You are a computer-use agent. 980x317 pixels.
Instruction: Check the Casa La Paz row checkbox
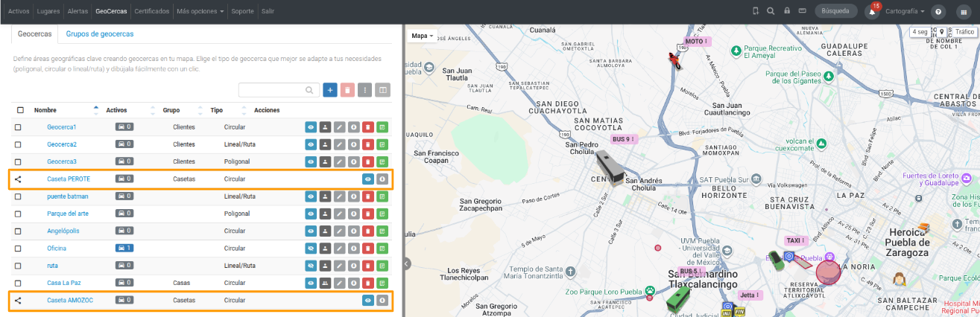(x=18, y=283)
